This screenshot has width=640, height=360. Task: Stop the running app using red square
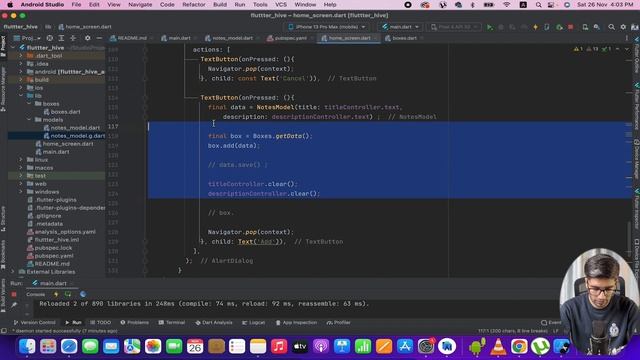click(x=571, y=27)
